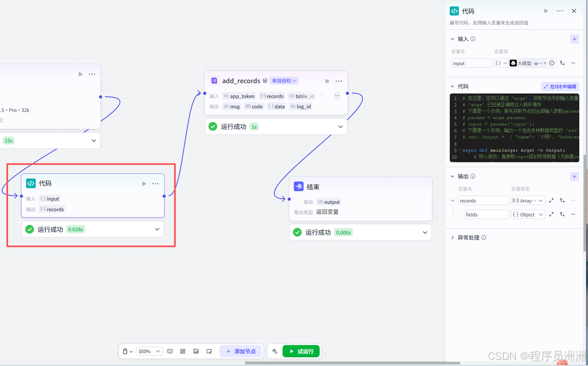Screen dimensions: 588x366
Task: Expand 结束 node 运行成功 0.000s result
Action: click(x=425, y=232)
